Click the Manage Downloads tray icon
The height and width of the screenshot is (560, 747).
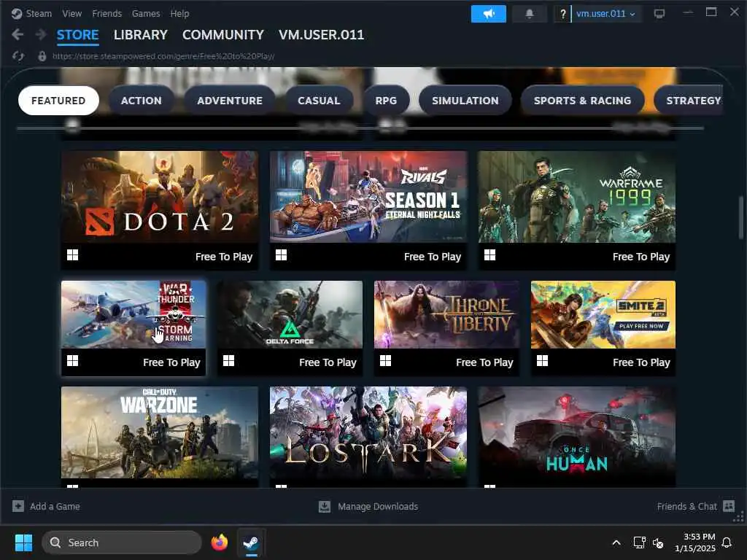click(325, 506)
